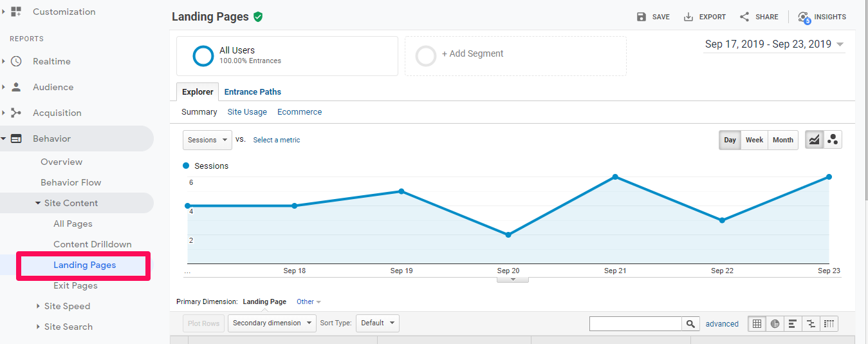Open the Secondary dimension dropdown

click(x=272, y=323)
